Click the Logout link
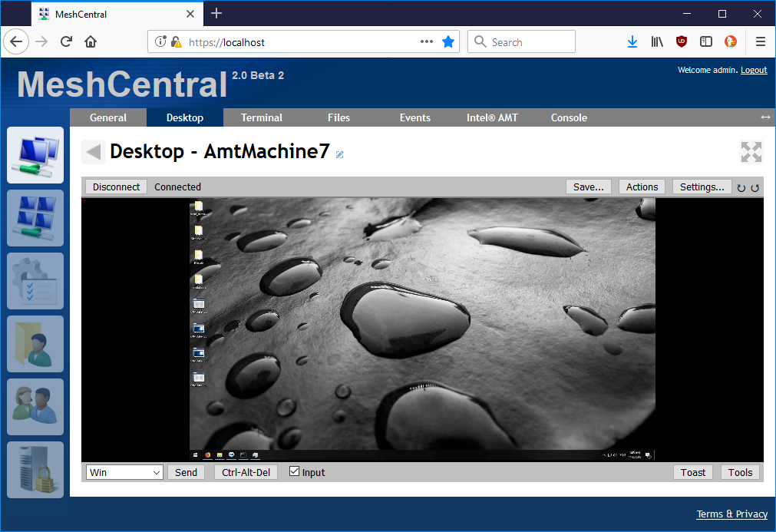This screenshot has height=532, width=776. pyautogui.click(x=753, y=70)
